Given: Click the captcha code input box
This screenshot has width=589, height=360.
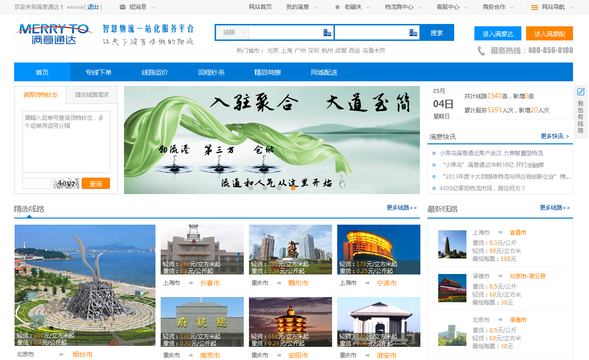Looking at the screenshot, I should tap(36, 183).
